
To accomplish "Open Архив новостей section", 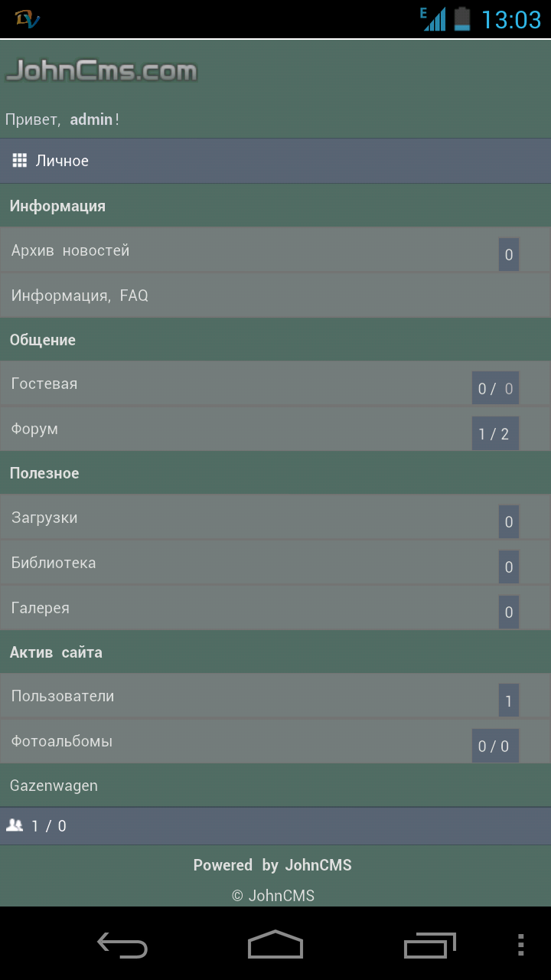I will [70, 250].
